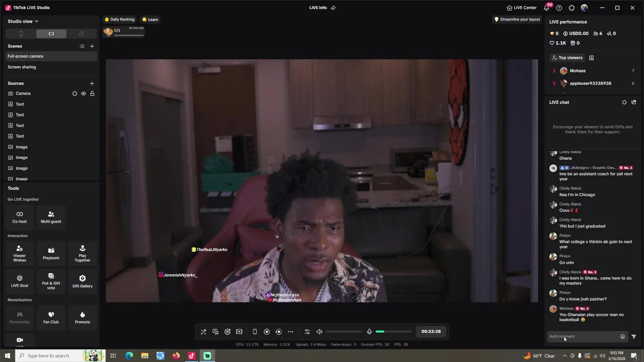Open app settings gear in title bar
The width and height of the screenshot is (644, 362).
click(572, 8)
